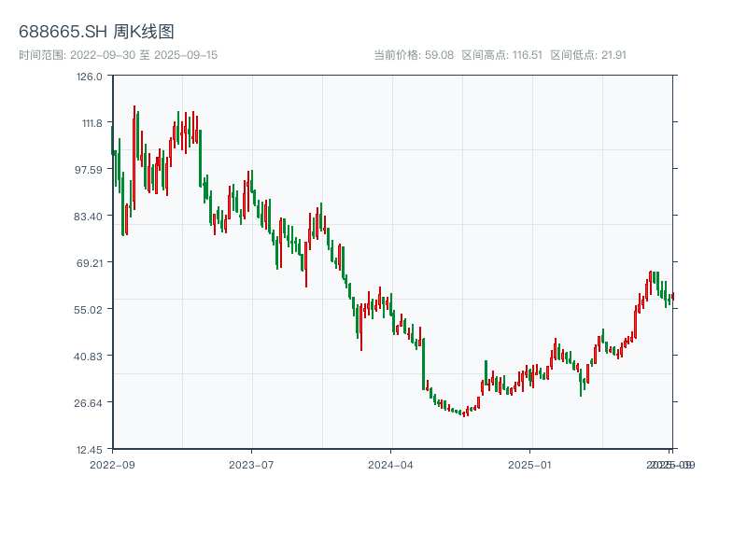The image size is (747, 560).
Task: Select the 2022-09 x-axis date label
Action: click(112, 464)
